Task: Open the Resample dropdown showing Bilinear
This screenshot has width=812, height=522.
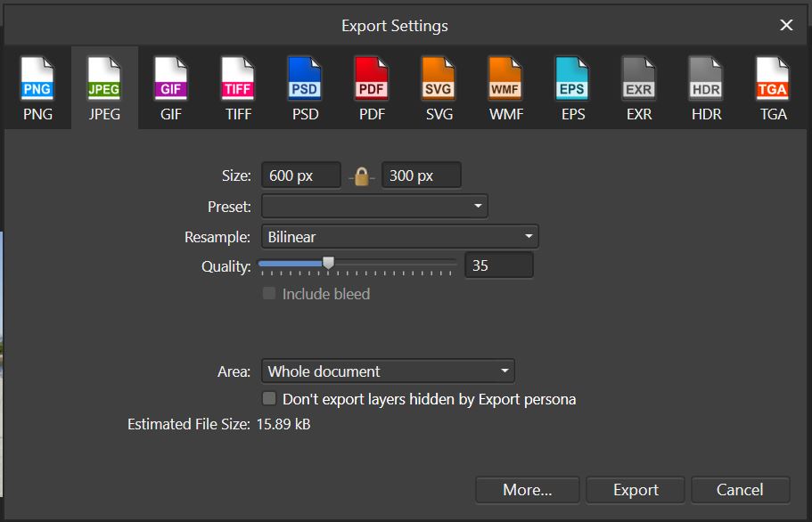Action: click(400, 236)
